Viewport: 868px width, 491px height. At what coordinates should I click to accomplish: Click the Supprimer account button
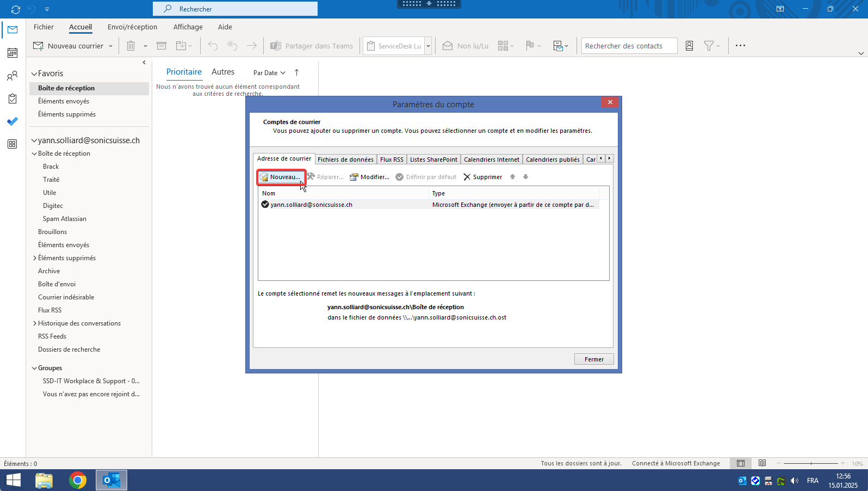coord(482,177)
